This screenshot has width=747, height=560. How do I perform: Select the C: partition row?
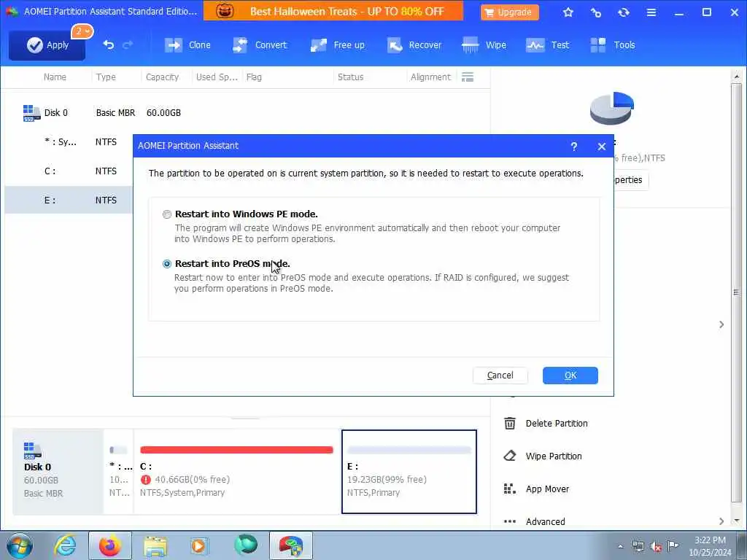(x=69, y=171)
